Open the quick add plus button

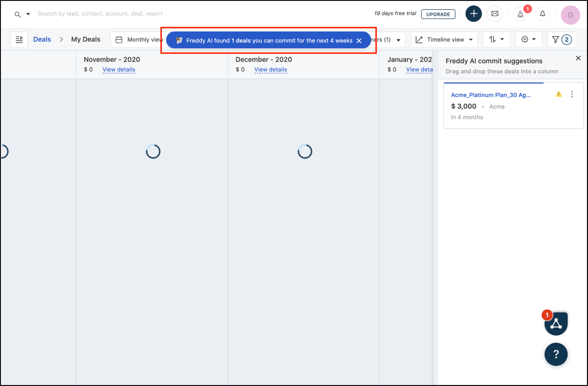click(473, 14)
